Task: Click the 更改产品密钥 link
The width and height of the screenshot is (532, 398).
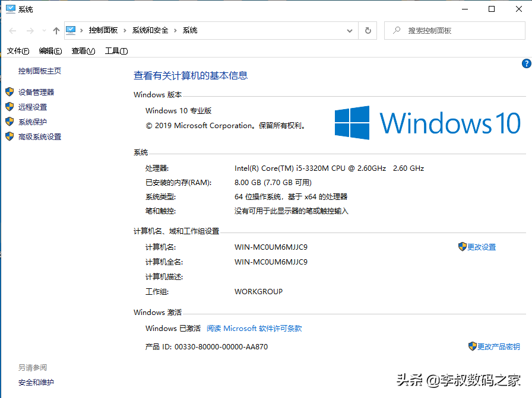Action: pyautogui.click(x=498, y=347)
